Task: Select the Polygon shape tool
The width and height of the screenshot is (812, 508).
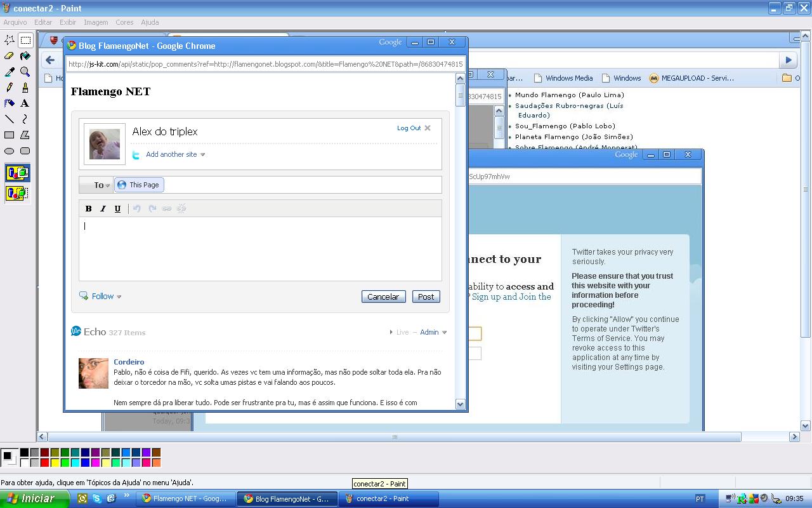Action: click(x=25, y=135)
